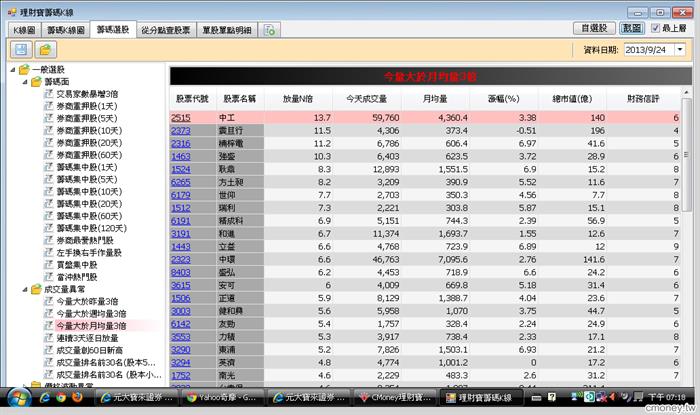Screen dimensions: 700x415
Task: Sort by 股票代號 column header
Action: (192, 99)
